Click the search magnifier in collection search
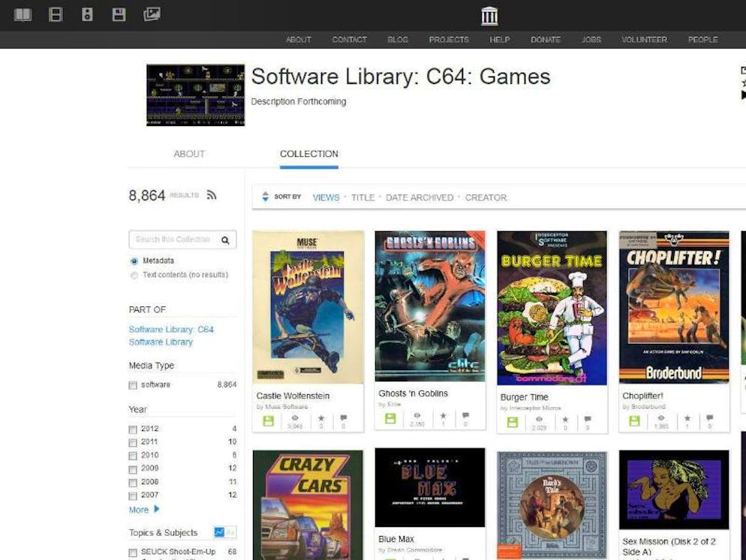 tap(225, 240)
